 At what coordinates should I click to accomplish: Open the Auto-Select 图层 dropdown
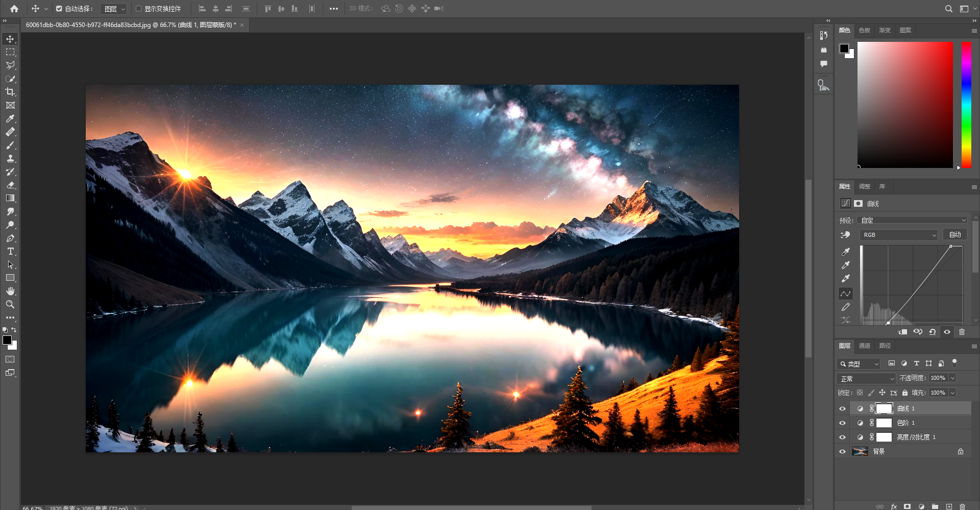click(114, 9)
